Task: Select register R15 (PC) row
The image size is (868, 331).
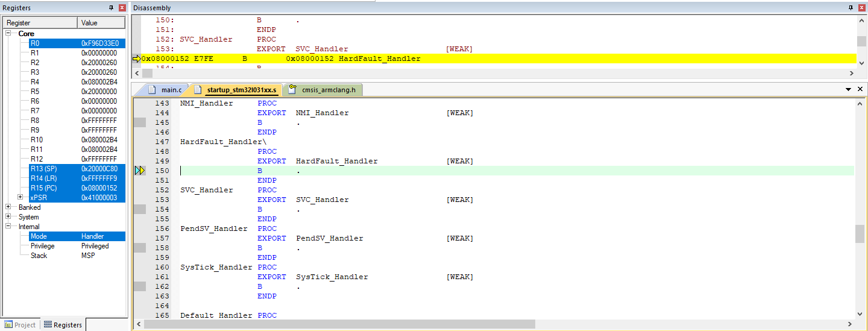Action: coord(77,188)
